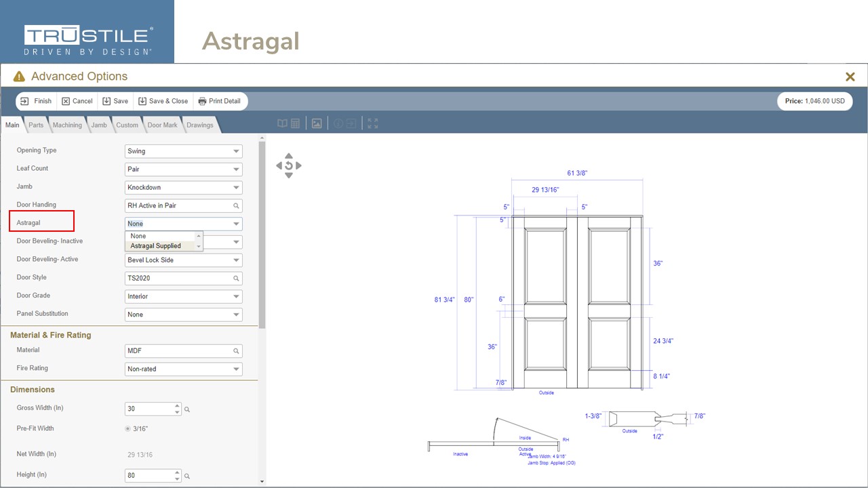This screenshot has height=488, width=868.
Task: Click the image view icon
Action: coord(317,123)
